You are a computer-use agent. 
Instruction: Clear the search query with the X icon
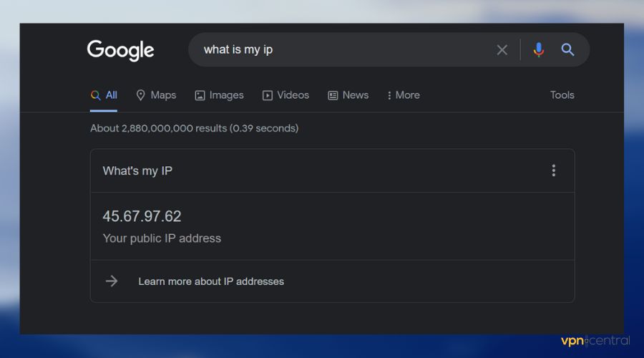pos(502,50)
